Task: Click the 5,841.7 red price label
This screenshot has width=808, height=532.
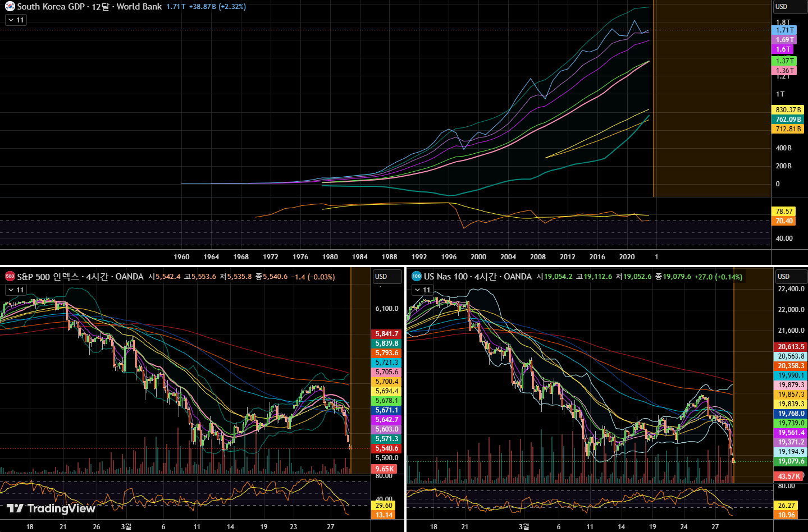Action: 386,334
